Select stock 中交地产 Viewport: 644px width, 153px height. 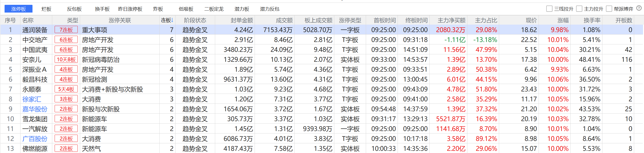35,40
